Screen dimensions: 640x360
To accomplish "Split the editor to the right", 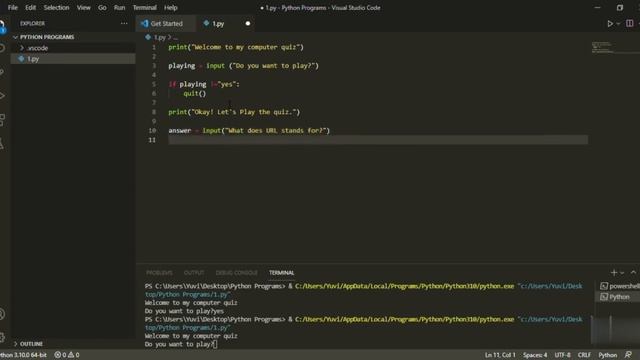I will (629, 24).
